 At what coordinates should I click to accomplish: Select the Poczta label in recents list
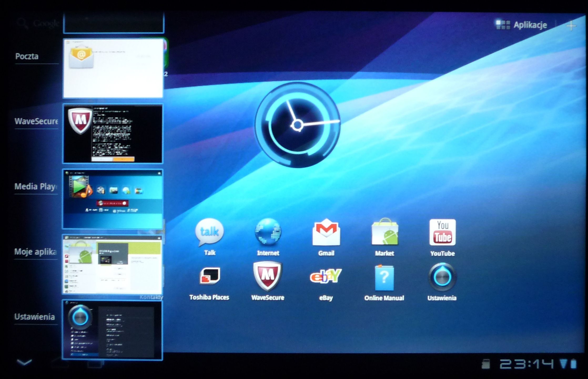point(27,56)
